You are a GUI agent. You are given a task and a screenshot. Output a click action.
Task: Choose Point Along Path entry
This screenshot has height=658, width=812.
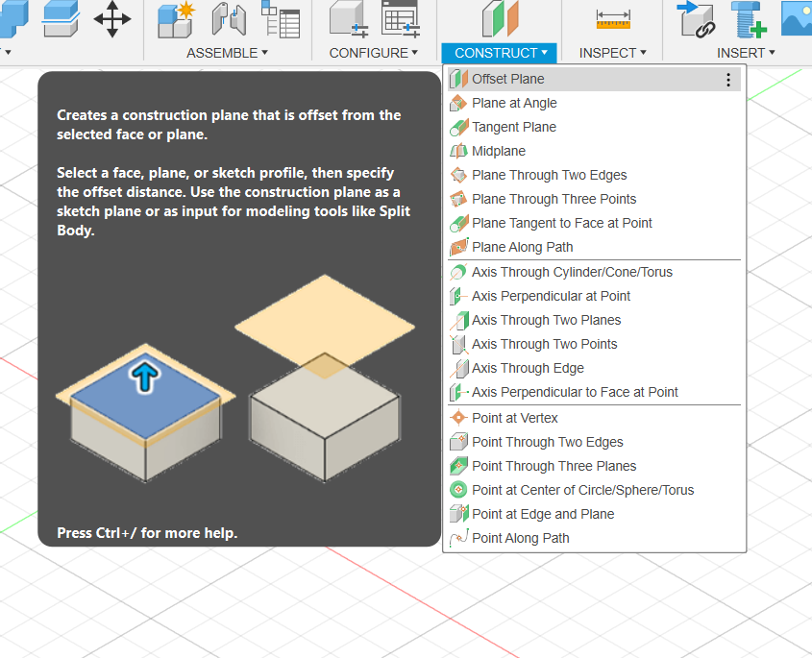(x=594, y=539)
